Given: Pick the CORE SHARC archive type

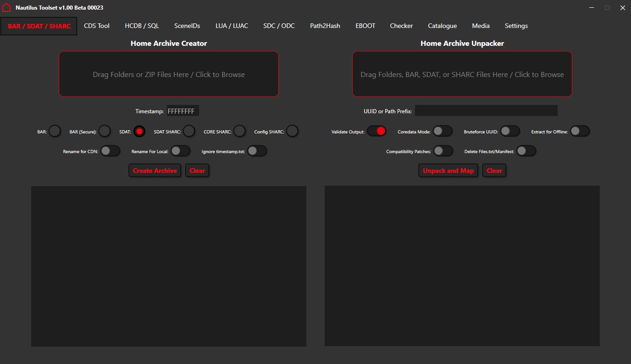Looking at the screenshot, I should [239, 132].
